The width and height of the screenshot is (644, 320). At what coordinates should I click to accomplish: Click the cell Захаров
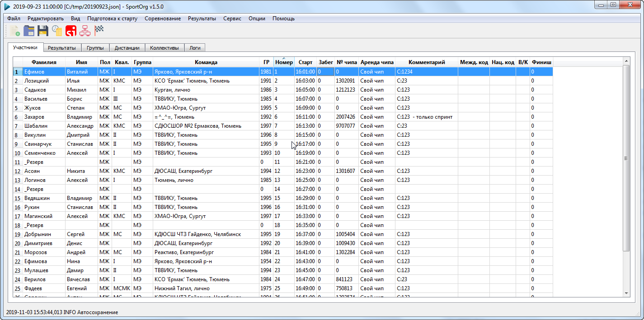coord(44,117)
